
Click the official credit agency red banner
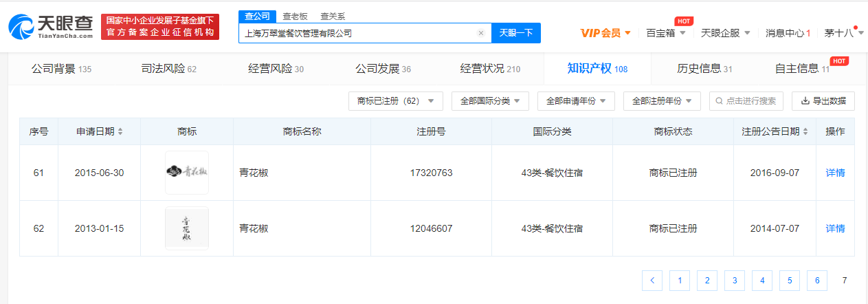point(159,26)
